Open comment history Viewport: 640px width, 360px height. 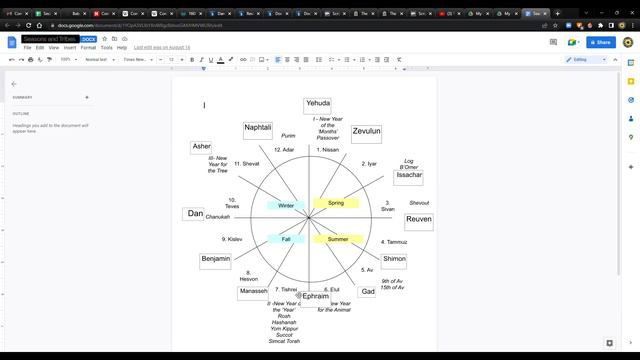[553, 42]
